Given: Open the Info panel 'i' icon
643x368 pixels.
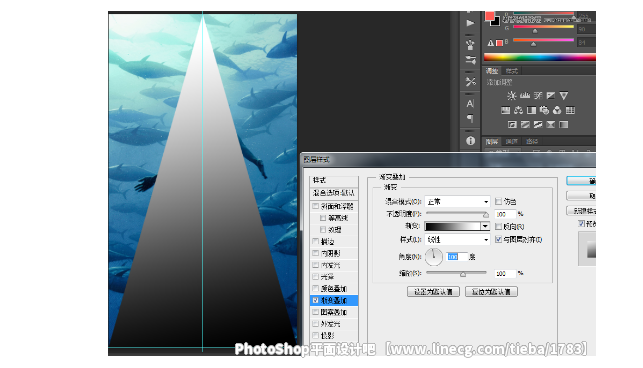Looking at the screenshot, I should click(x=470, y=141).
